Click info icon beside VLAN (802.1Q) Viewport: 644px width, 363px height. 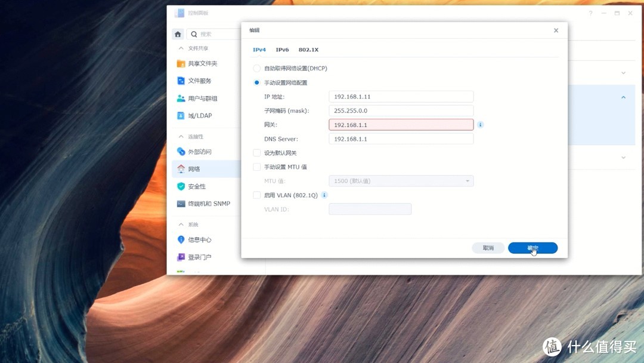click(x=324, y=195)
